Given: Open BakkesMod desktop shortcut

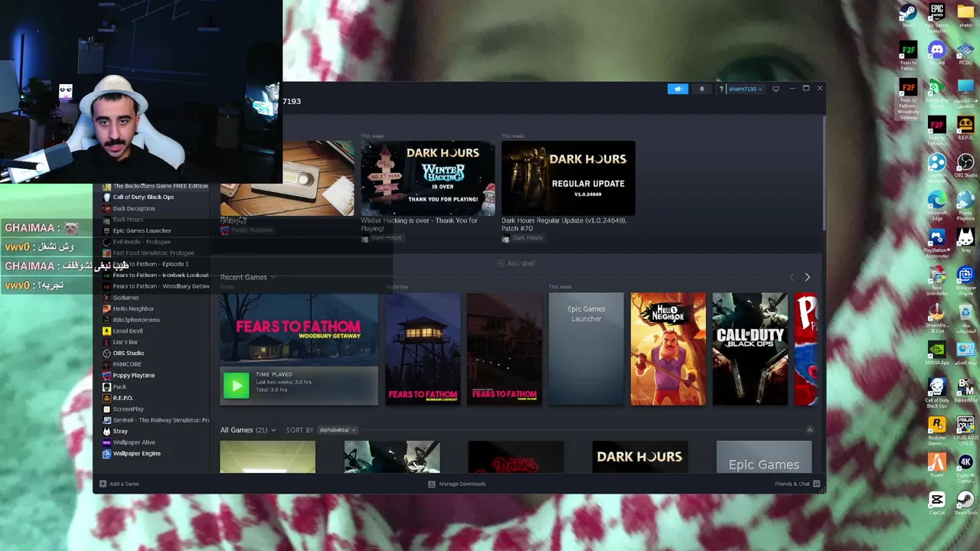Looking at the screenshot, I should tap(965, 390).
